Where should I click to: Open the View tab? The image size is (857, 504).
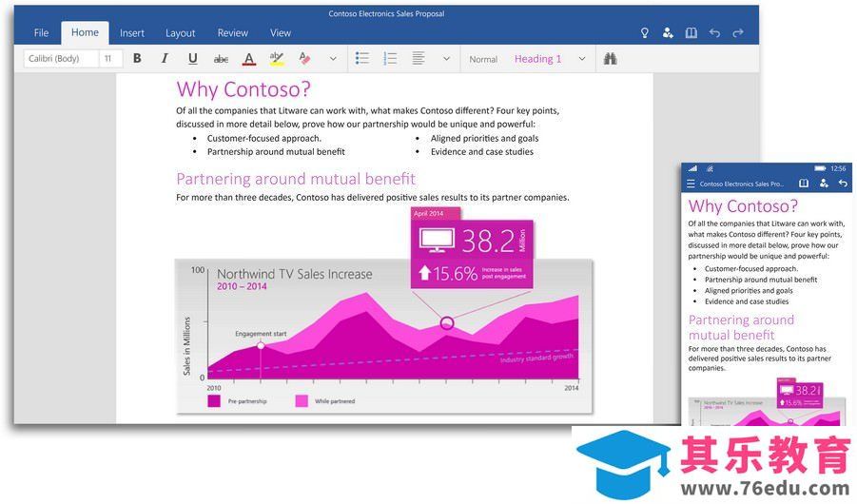pos(281,32)
